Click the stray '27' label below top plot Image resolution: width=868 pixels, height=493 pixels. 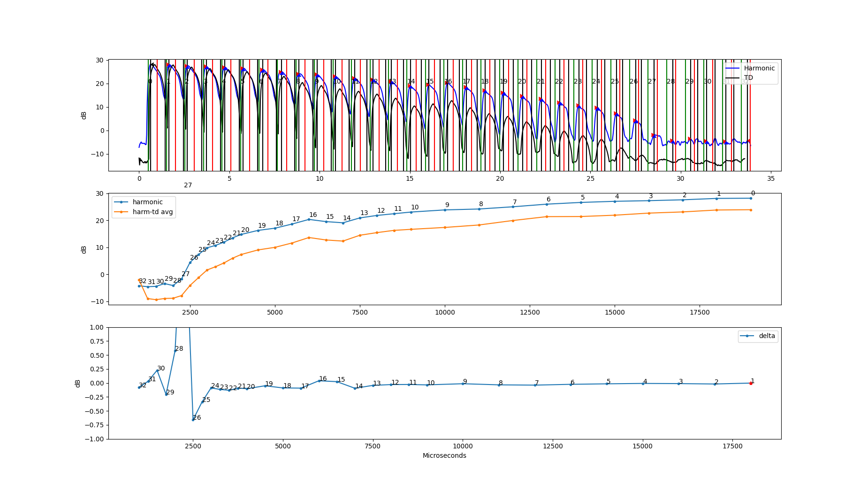click(188, 185)
